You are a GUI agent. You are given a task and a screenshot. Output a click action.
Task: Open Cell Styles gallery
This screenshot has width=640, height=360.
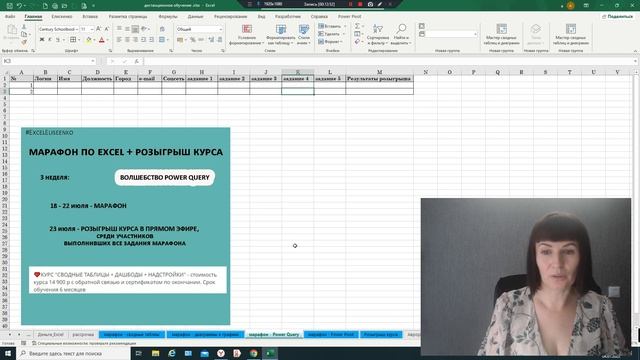coord(304,34)
